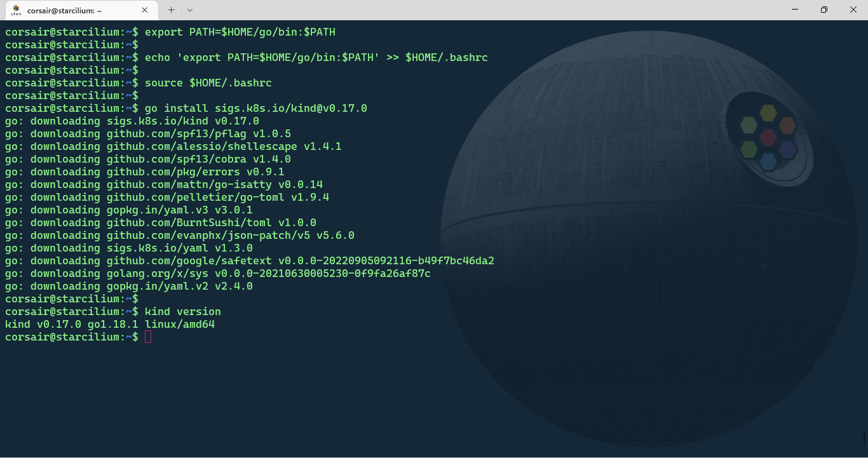
Task: Click the kind version command text
Action: (x=183, y=311)
